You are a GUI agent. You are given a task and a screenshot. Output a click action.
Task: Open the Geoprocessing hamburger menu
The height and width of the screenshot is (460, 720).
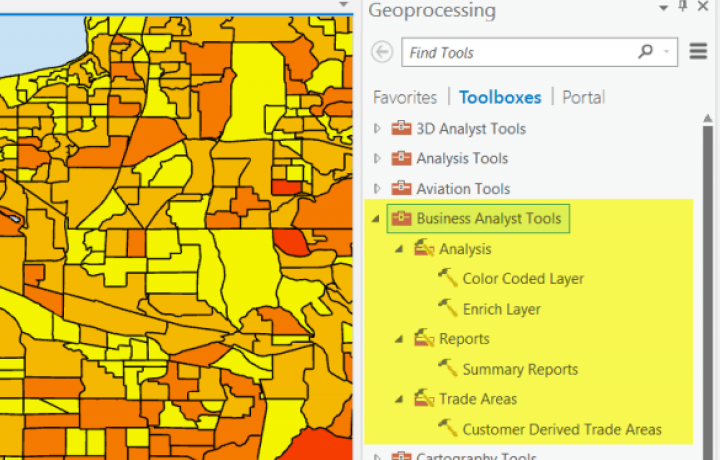click(698, 51)
